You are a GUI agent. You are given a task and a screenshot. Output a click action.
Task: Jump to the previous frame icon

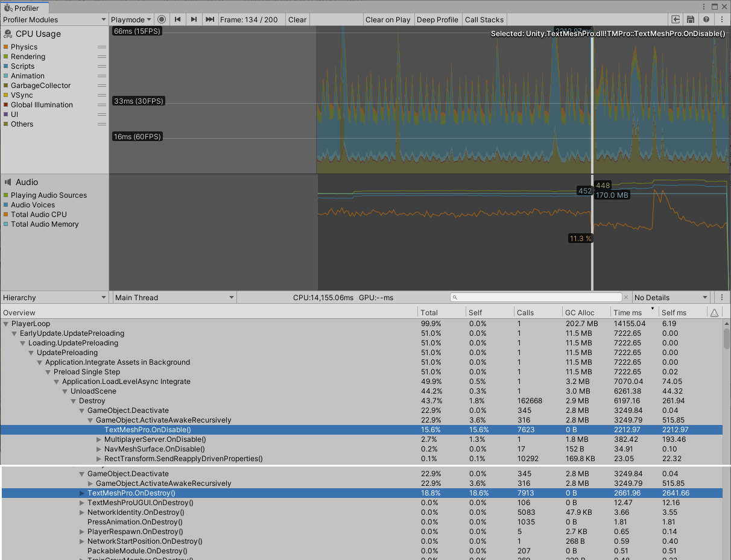pos(177,19)
